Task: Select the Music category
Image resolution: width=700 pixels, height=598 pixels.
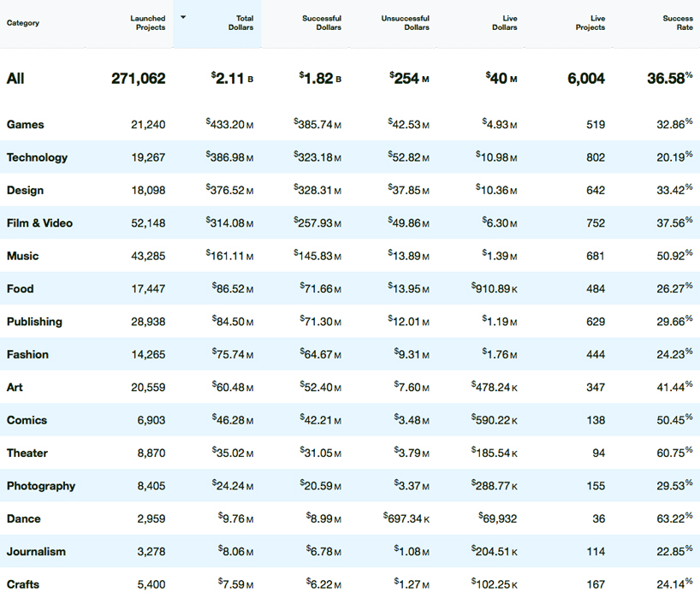Action: [x=22, y=256]
